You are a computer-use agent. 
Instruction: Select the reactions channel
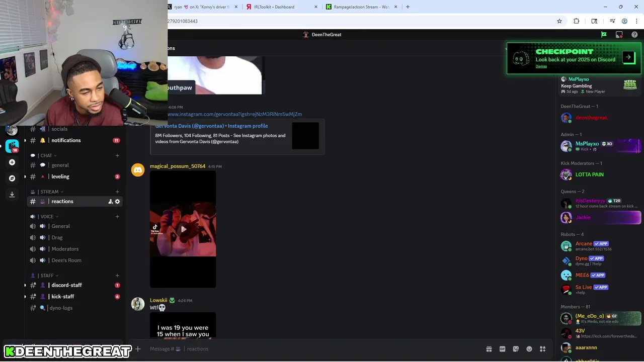coord(75,202)
